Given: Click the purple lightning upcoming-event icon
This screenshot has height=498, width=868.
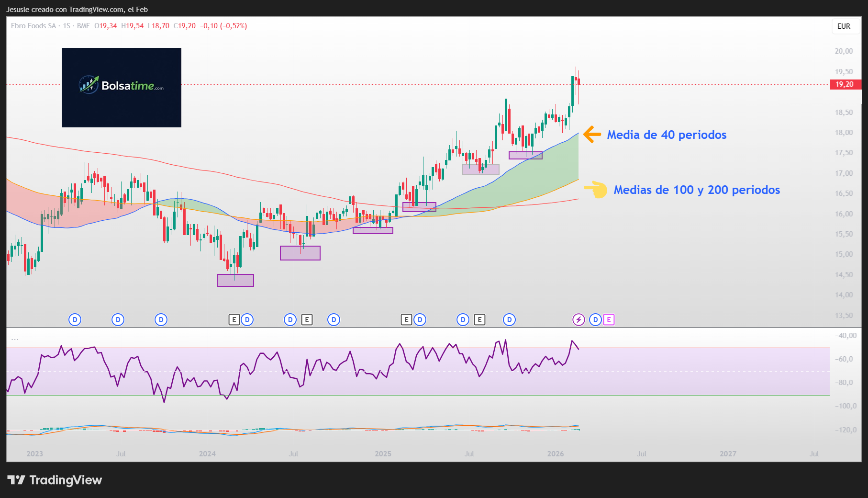Looking at the screenshot, I should (x=579, y=319).
